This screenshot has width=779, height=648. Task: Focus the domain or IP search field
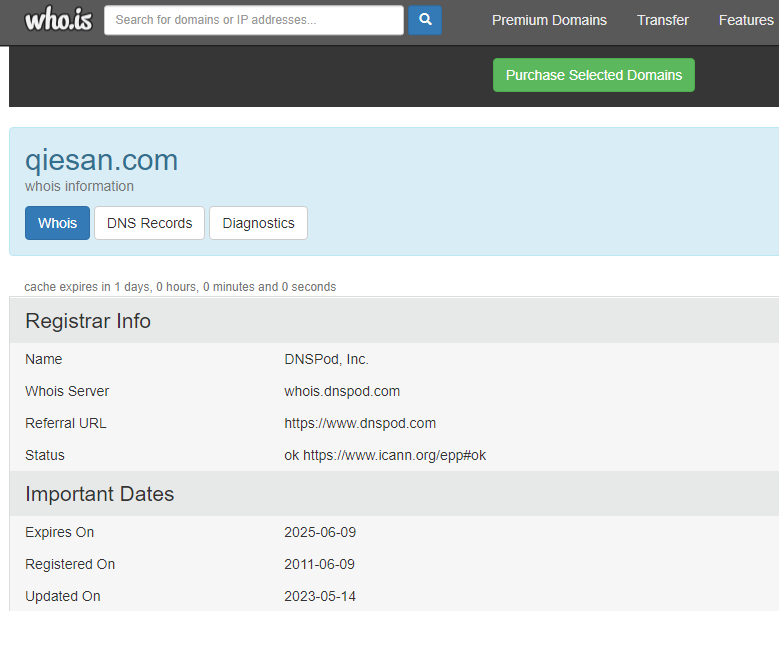[254, 20]
